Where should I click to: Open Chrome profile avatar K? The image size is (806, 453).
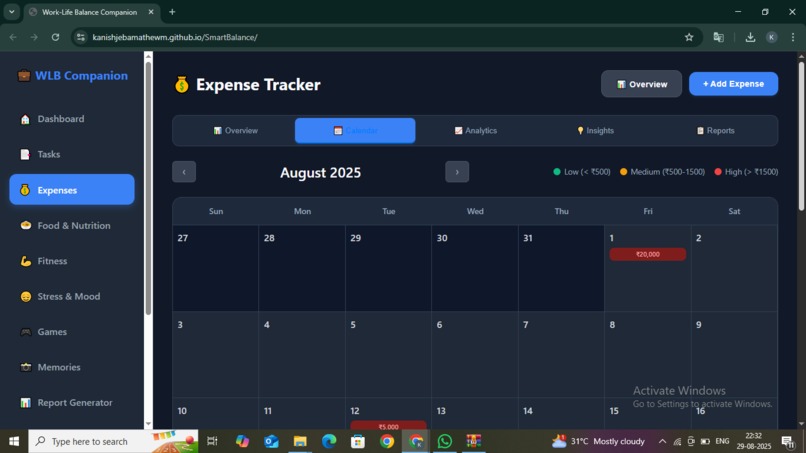click(772, 37)
